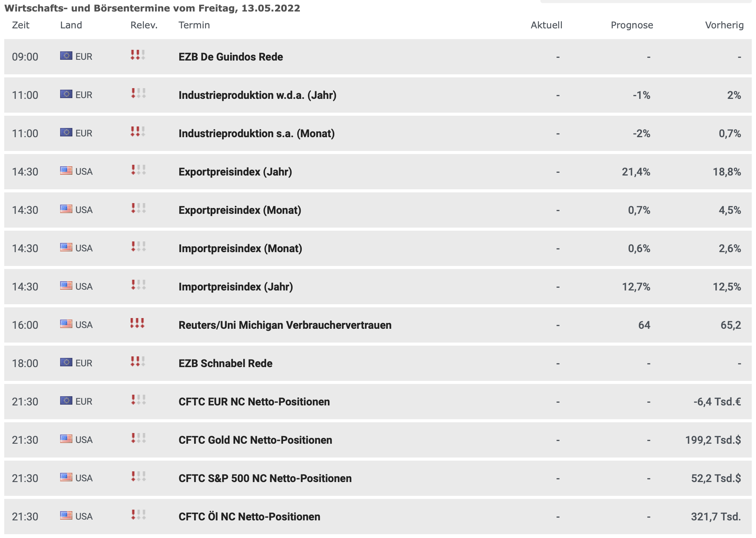The width and height of the screenshot is (756, 538).
Task: Click EU flag in Industrieproduktion s.a. (Monat) row
Action: click(66, 133)
